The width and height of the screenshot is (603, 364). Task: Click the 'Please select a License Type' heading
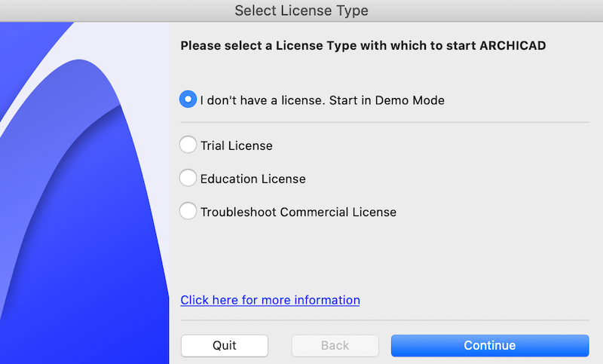tap(301, 46)
